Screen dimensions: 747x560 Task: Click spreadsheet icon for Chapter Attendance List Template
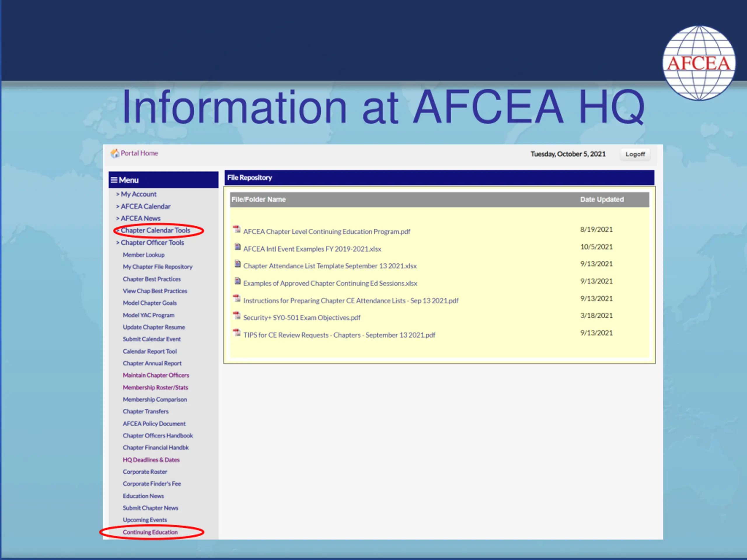(238, 264)
